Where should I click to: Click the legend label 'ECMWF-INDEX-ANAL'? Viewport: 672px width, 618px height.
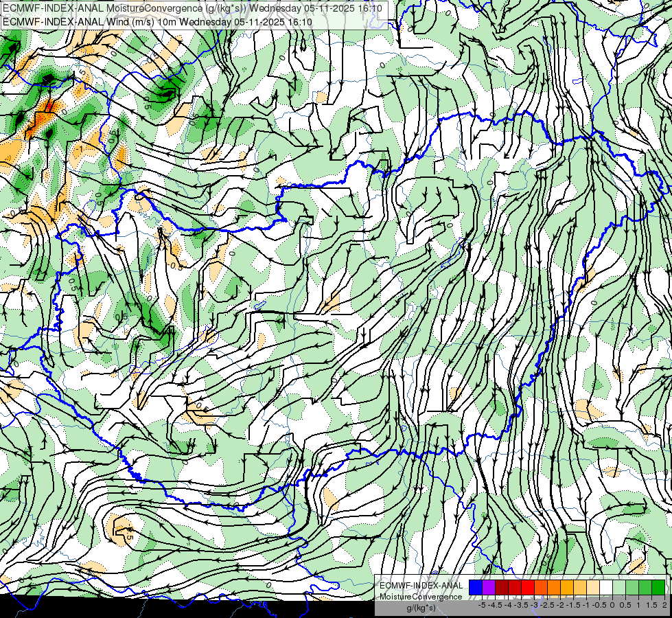(421, 586)
